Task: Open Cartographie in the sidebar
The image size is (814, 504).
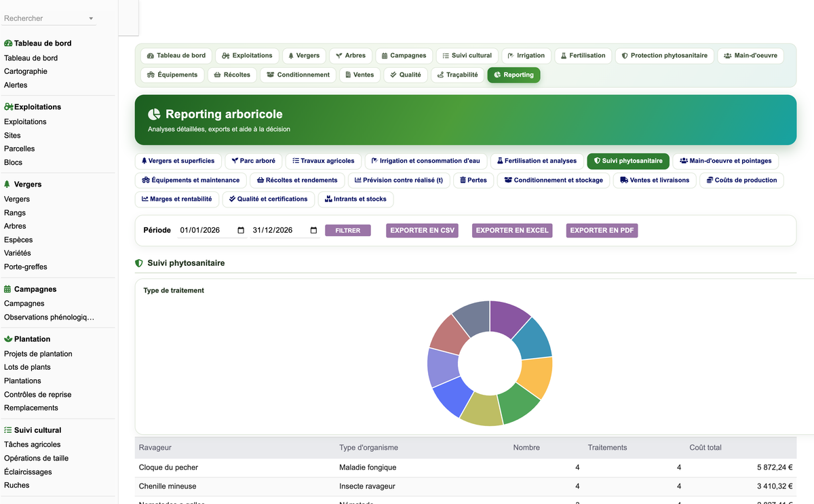Action: [26, 71]
